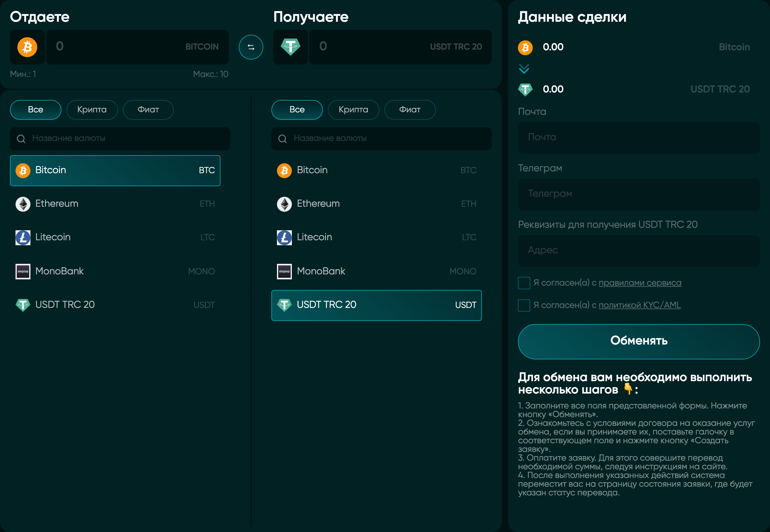
Task: Select the Litecoin icon in the right list
Action: point(284,237)
